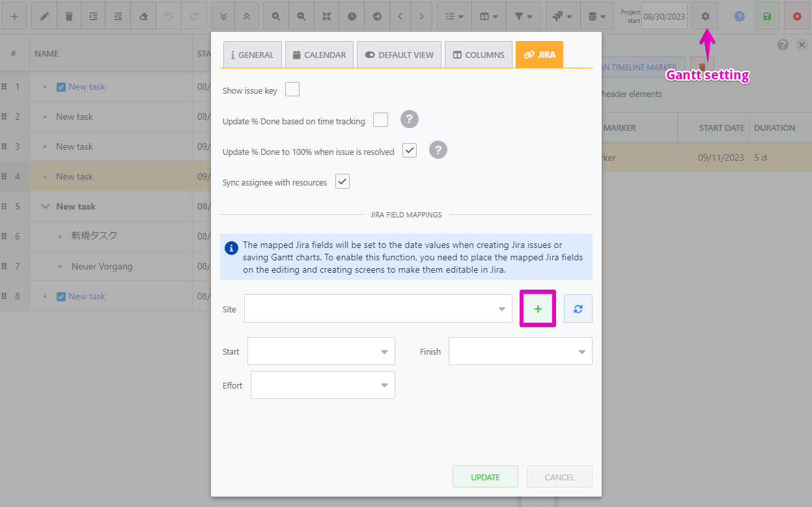Switch to the CALENDAR tab
Screen dimensions: 812x507
click(x=319, y=55)
